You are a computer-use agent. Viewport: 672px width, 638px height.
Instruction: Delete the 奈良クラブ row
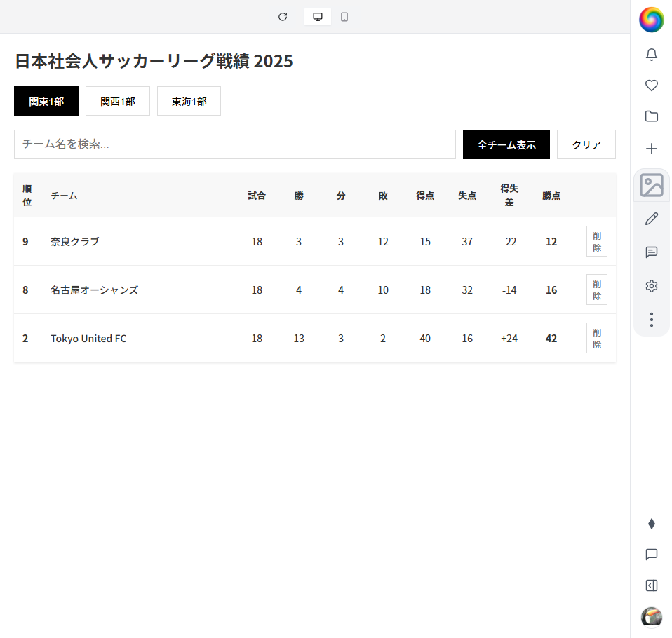pyautogui.click(x=596, y=241)
